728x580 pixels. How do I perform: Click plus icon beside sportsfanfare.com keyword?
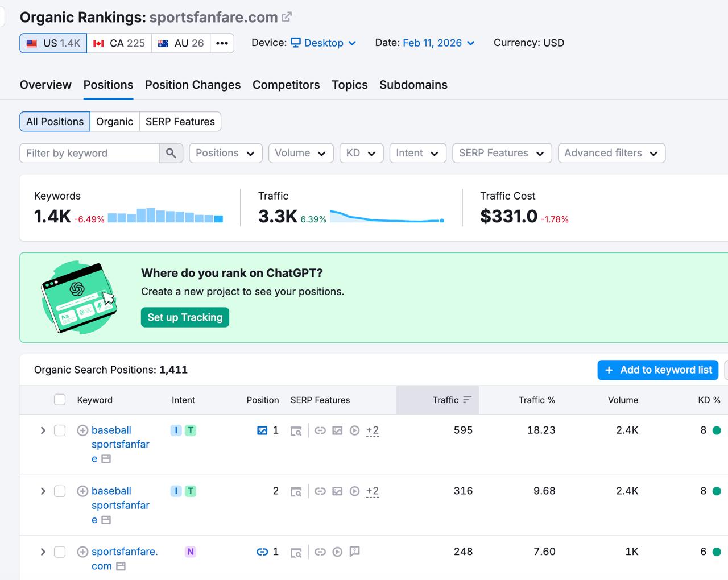pos(82,552)
